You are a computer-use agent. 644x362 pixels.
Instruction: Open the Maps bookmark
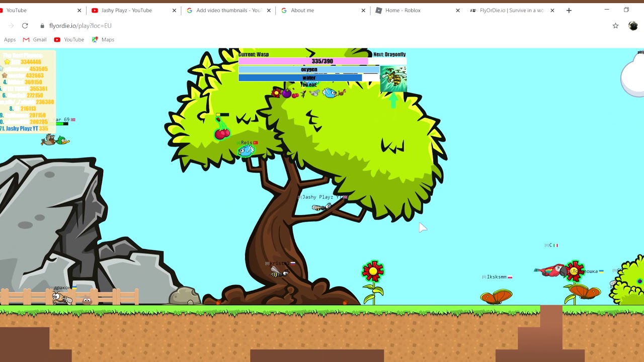pos(103,40)
